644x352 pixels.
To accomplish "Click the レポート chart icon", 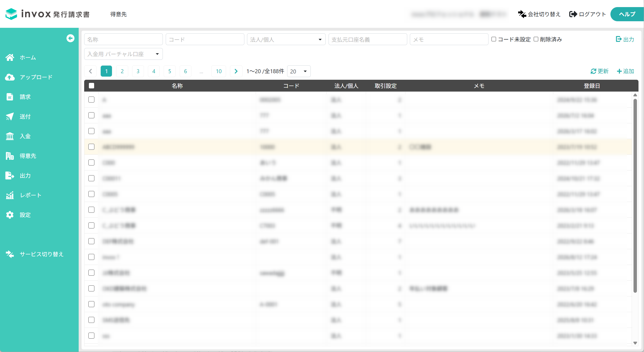I will 10,195.
